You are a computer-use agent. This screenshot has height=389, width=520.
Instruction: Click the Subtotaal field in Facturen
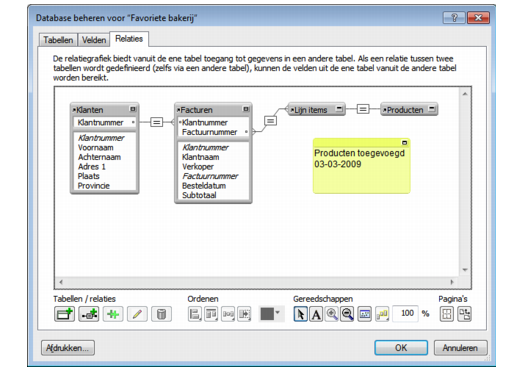tap(199, 195)
